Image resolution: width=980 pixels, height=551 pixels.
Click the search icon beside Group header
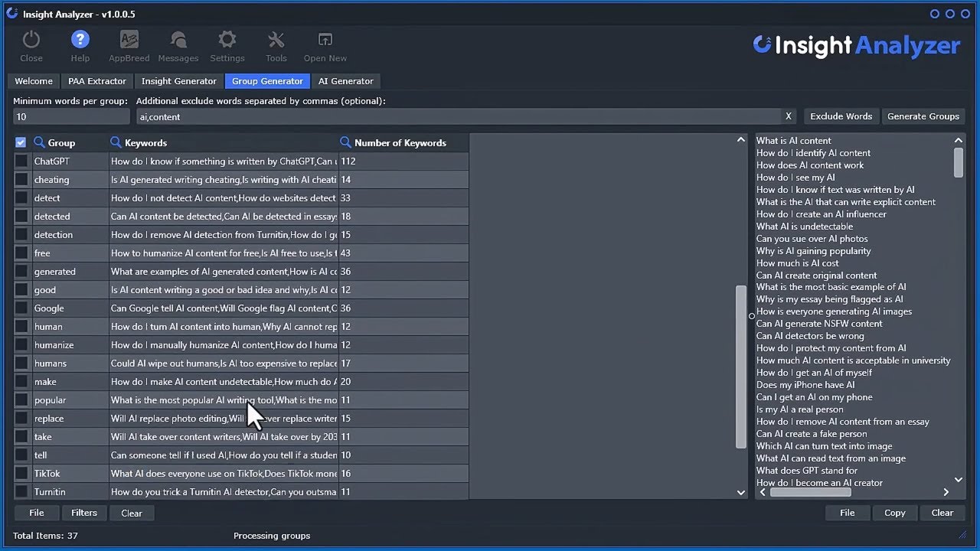coord(40,142)
